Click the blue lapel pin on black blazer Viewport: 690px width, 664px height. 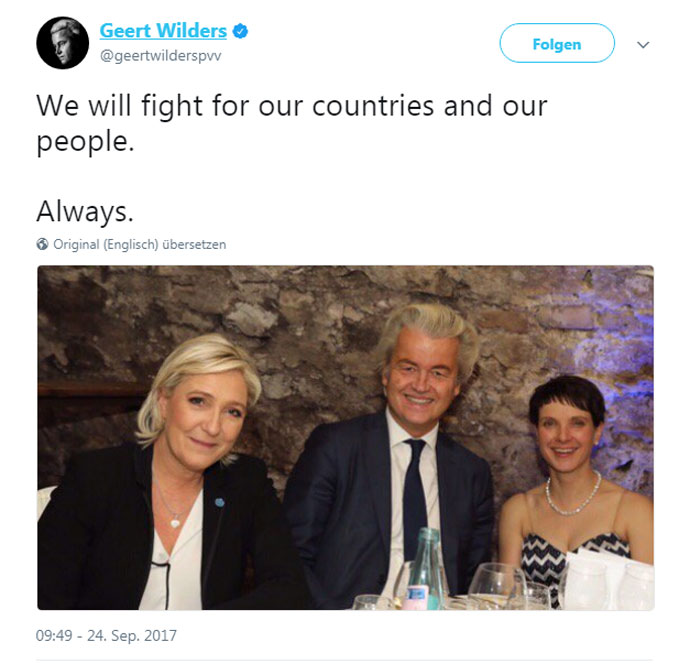219,502
